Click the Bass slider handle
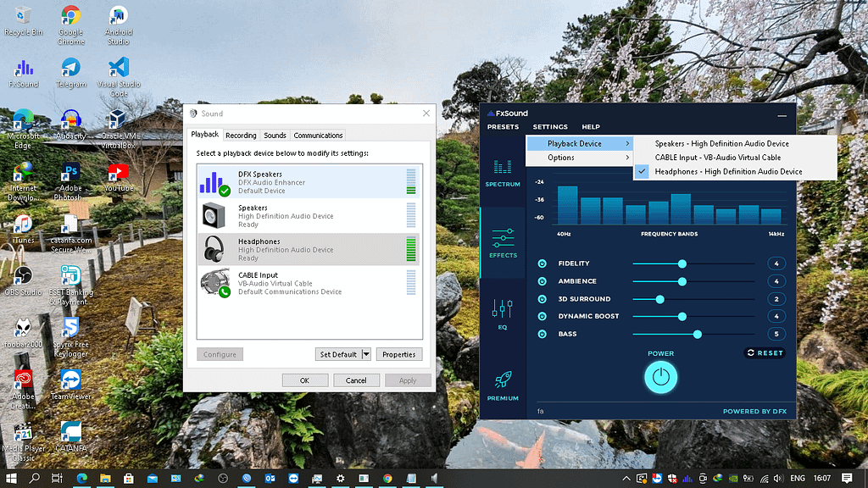 pyautogui.click(x=698, y=334)
